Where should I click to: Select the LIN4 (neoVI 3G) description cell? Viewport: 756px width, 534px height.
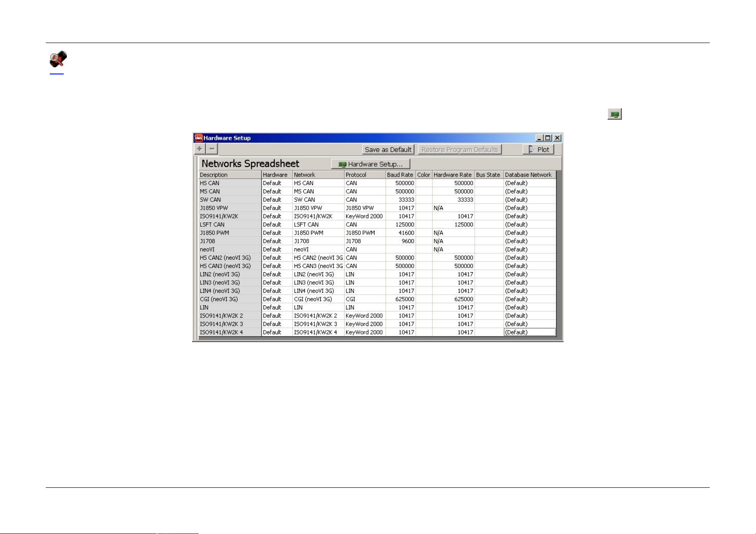tap(230, 291)
